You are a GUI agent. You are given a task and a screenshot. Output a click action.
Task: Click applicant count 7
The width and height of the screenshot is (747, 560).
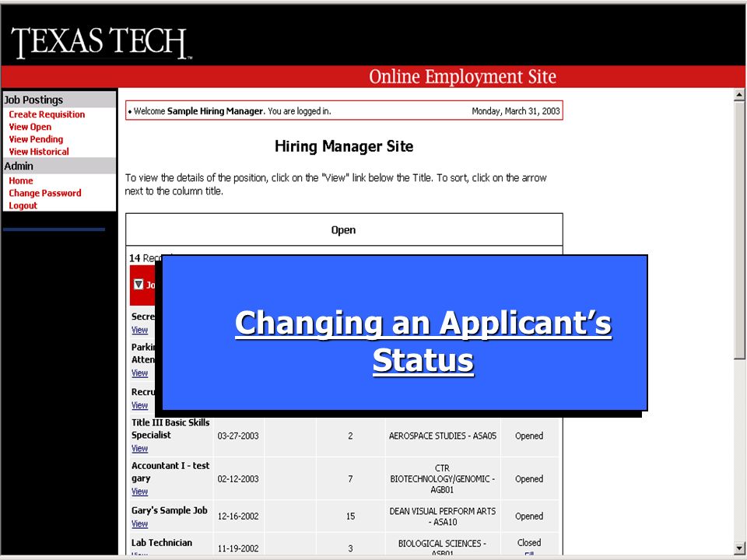350,478
